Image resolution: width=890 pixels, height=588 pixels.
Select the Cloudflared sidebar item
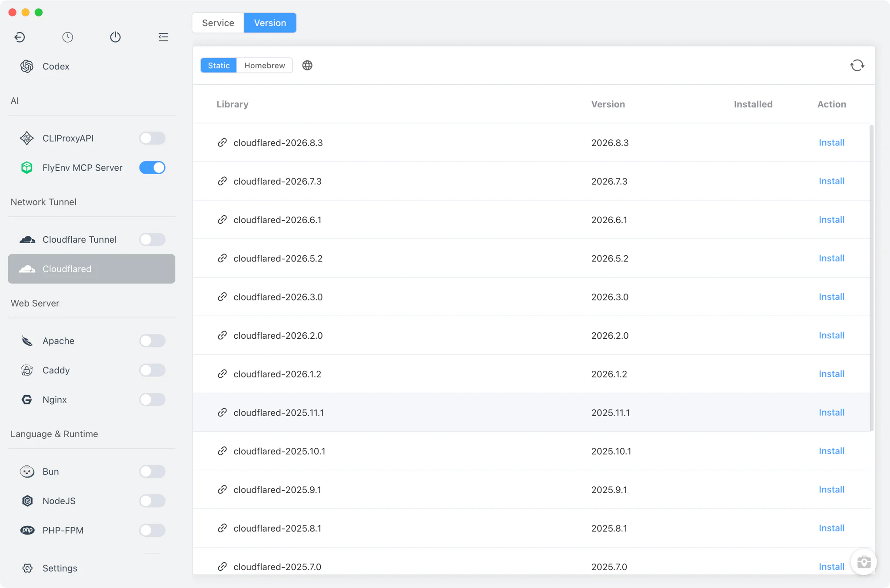[x=91, y=269]
